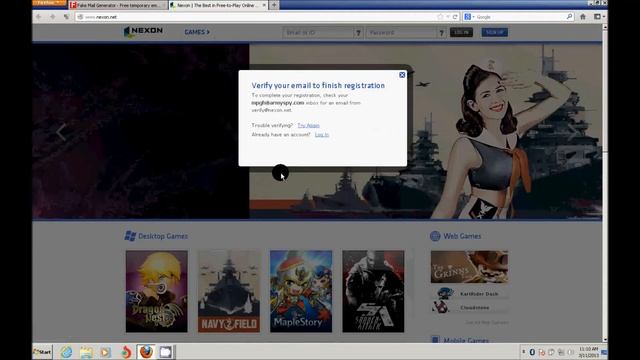This screenshot has width=640, height=360.
Task: Open the Firefox menu button
Action: pos(49,3)
